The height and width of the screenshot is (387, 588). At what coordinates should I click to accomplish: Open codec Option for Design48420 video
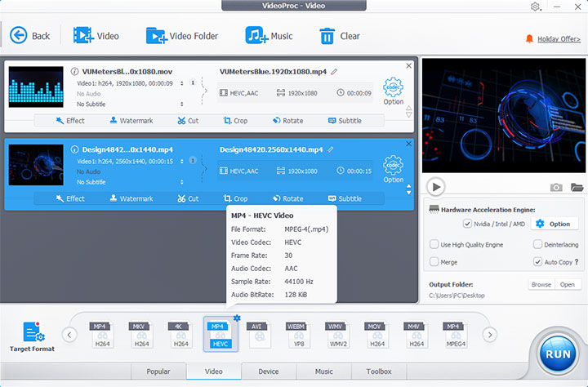393,169
